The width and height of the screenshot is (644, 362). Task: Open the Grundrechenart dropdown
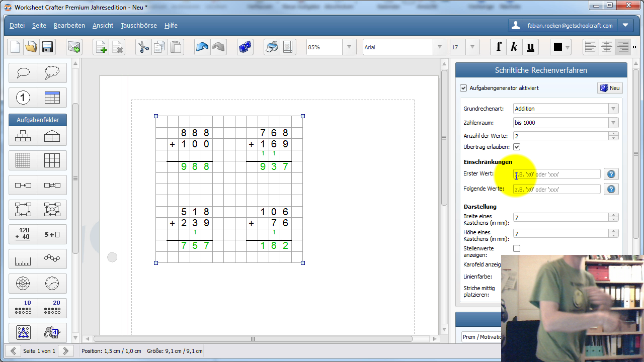point(566,109)
